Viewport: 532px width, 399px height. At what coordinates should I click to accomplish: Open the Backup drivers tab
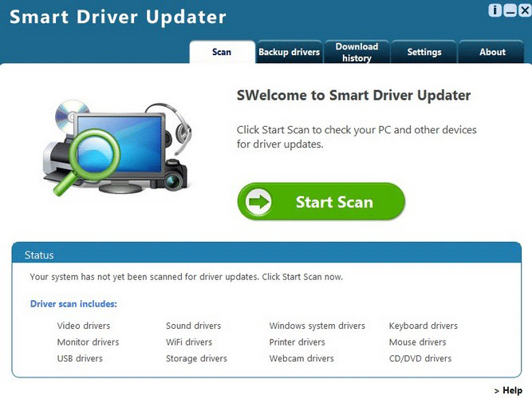tap(289, 52)
